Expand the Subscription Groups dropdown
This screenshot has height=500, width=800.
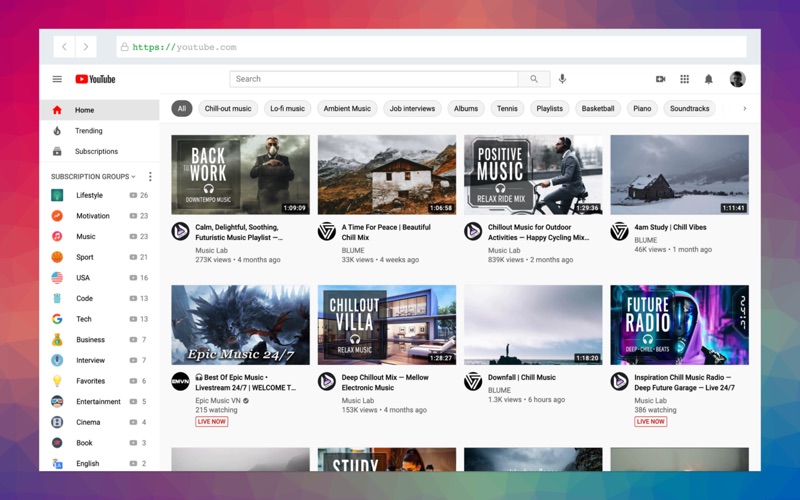[x=93, y=177]
